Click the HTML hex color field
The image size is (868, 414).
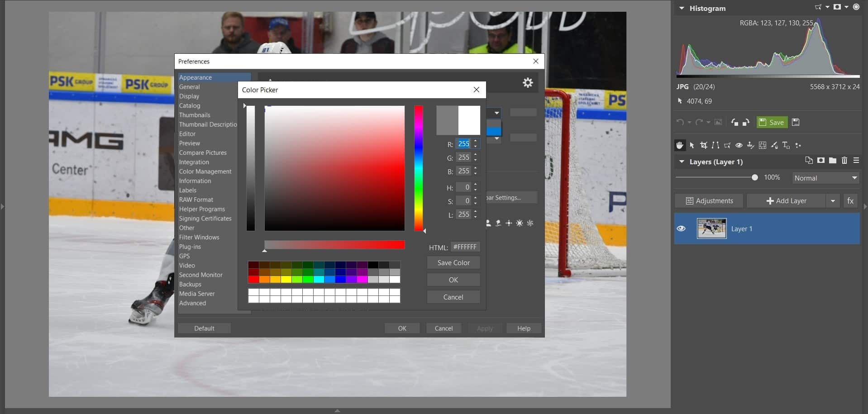click(465, 247)
